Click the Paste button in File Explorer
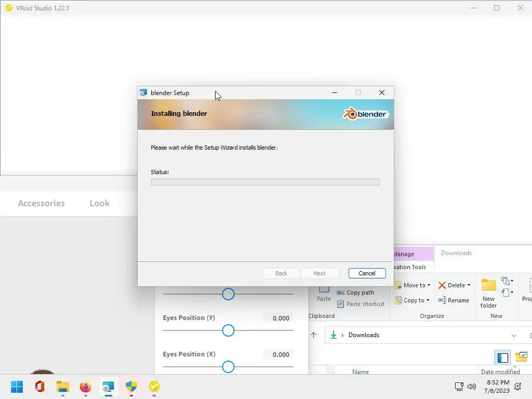The width and height of the screenshot is (532, 399). pyautogui.click(x=324, y=295)
